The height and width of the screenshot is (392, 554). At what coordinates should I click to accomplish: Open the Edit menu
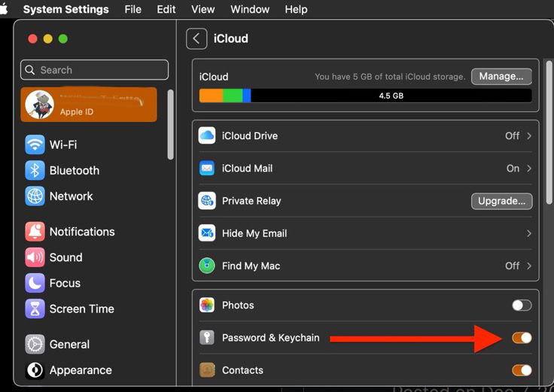pyautogui.click(x=166, y=9)
